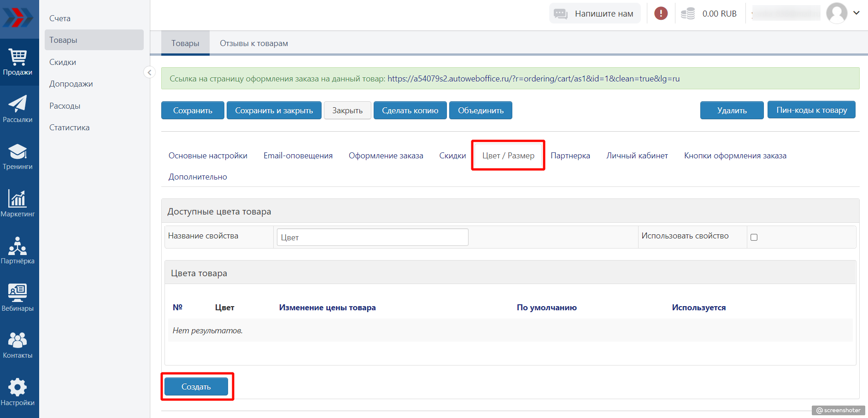Open Рассылки paper plane section
Viewport: 868px width, 418px height.
coord(18,109)
